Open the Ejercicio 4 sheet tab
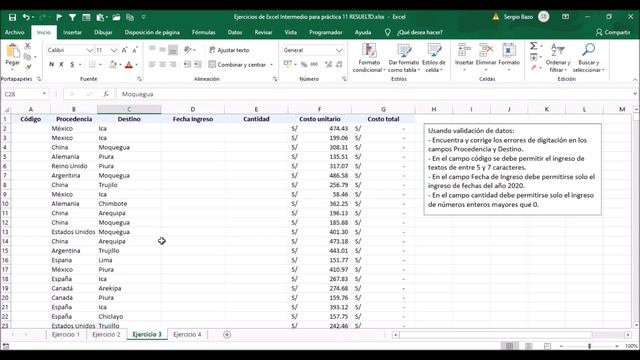The height and width of the screenshot is (360, 640). pos(187,334)
